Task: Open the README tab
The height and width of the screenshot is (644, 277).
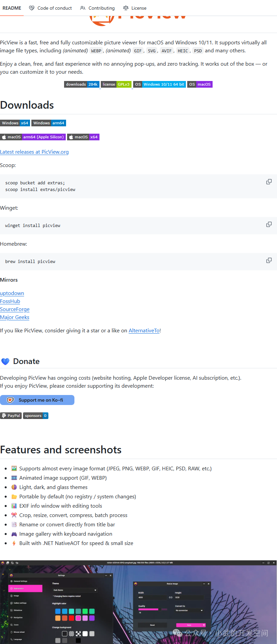Action: coord(12,8)
